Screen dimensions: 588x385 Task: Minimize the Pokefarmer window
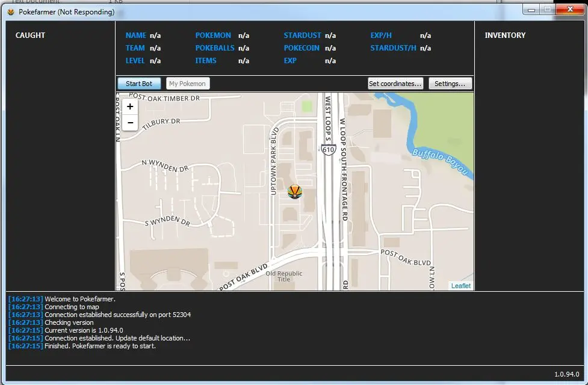[531, 10]
